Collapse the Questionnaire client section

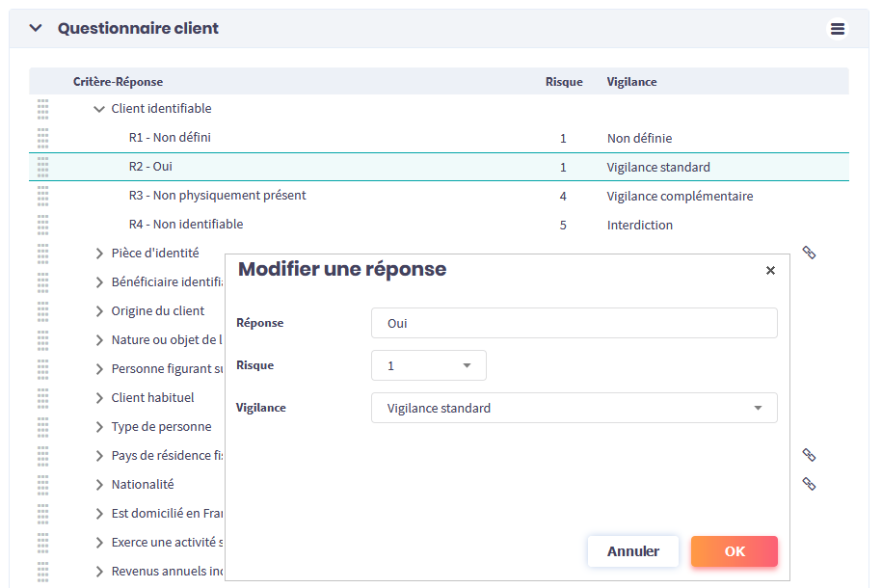[x=36, y=29]
